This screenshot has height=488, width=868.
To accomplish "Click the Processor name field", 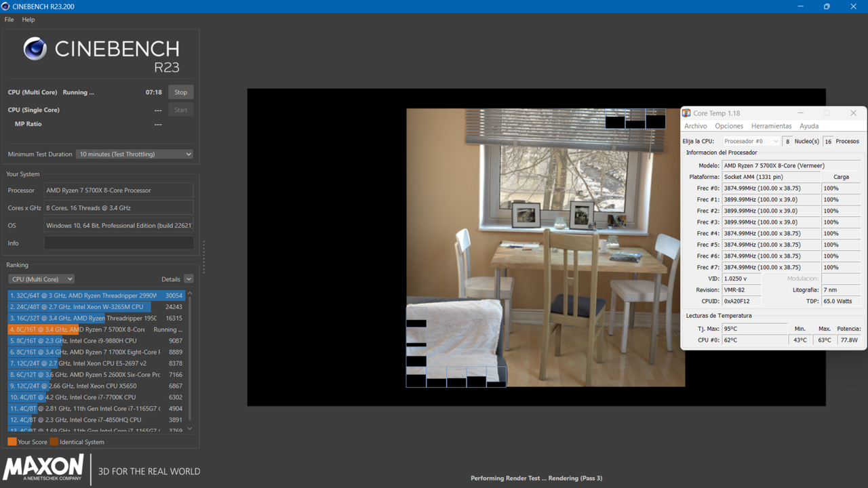I will pos(119,190).
